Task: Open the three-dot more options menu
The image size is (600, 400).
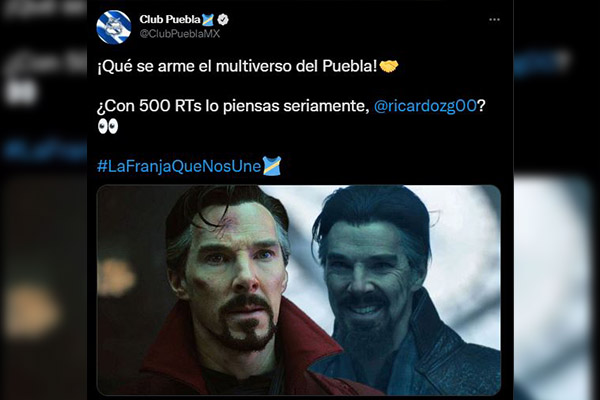Action: tap(494, 20)
